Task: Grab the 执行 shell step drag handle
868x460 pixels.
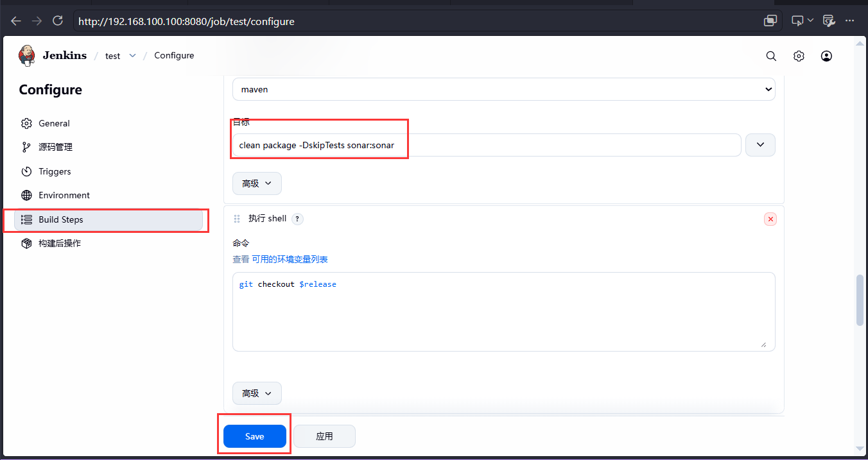Action: click(x=237, y=219)
